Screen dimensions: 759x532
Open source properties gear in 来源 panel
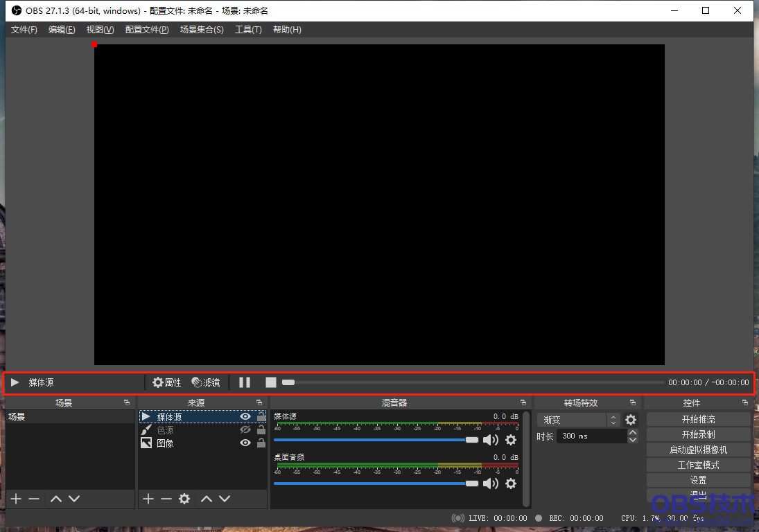coord(184,499)
